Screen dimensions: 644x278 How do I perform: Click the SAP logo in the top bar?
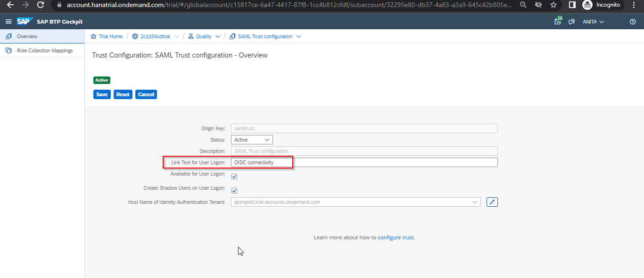[25, 21]
